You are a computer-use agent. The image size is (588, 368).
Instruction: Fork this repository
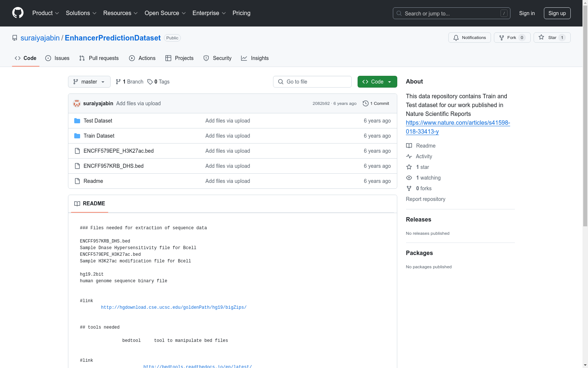pos(512,38)
